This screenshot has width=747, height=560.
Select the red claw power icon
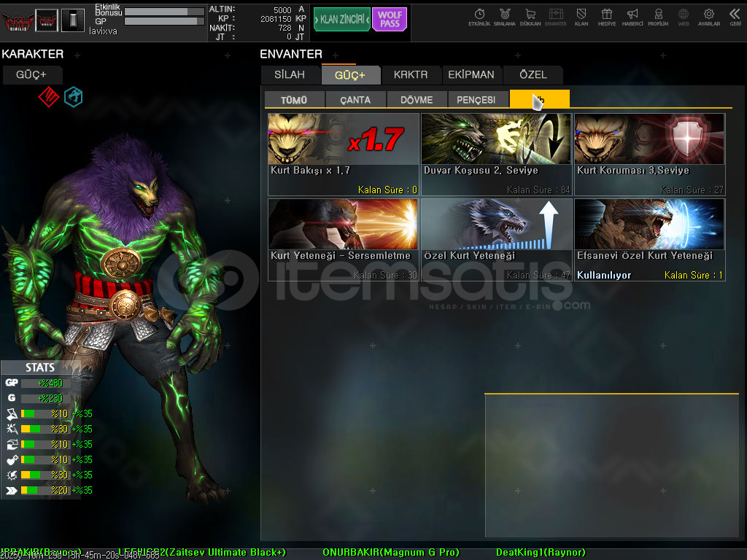coord(49,97)
